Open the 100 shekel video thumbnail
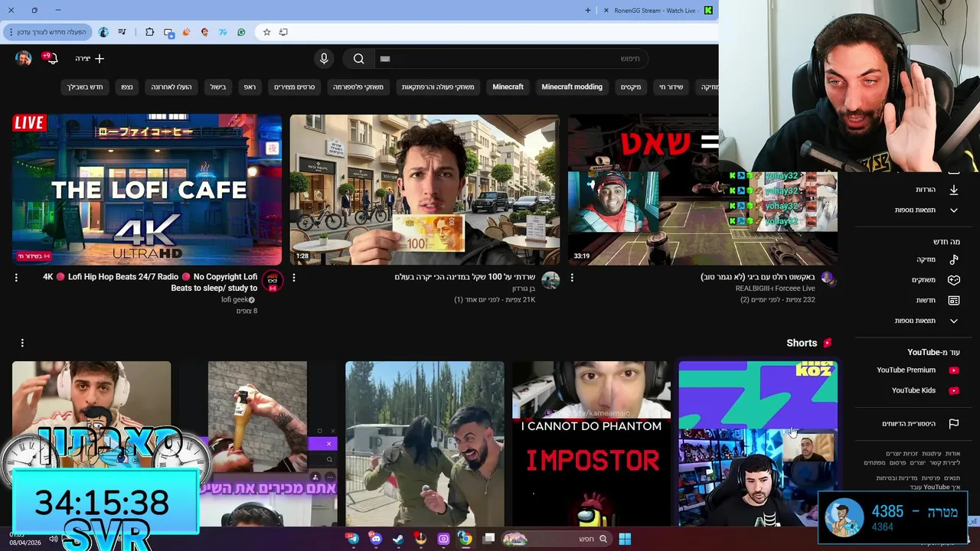Viewport: 980px width, 551px height. [425, 190]
